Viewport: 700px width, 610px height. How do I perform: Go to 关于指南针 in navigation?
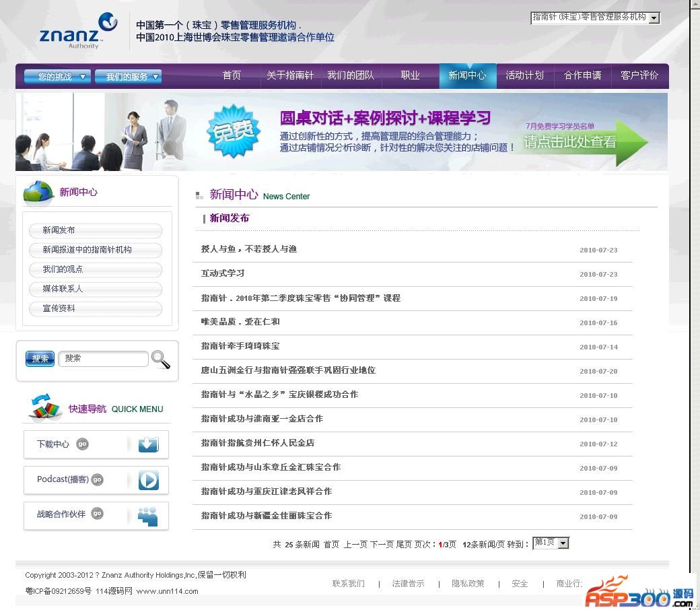pos(290,75)
